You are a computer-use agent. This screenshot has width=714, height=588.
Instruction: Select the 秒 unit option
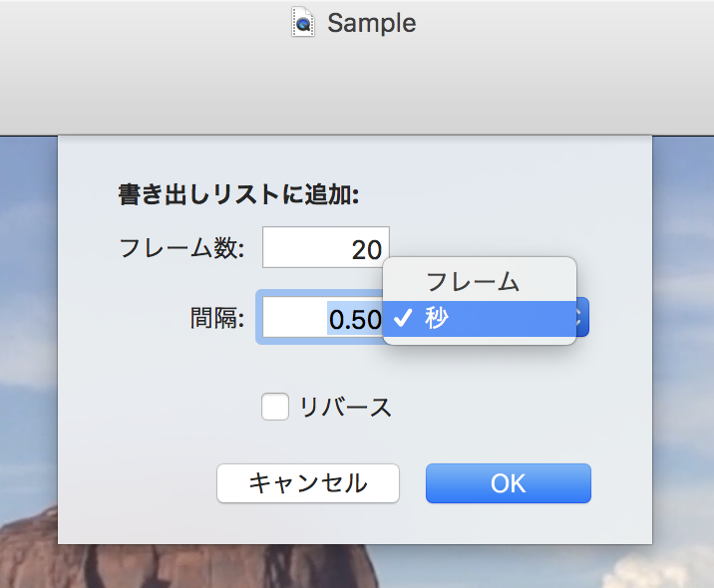[480, 319]
